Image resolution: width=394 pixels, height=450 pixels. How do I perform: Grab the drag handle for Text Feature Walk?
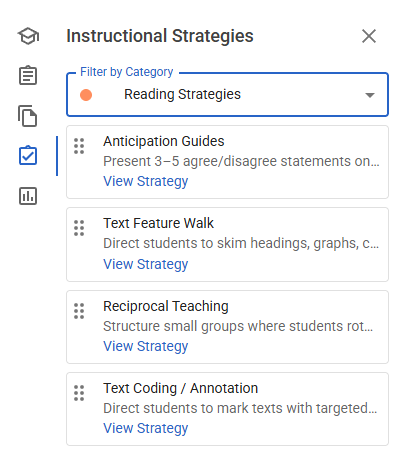79,228
